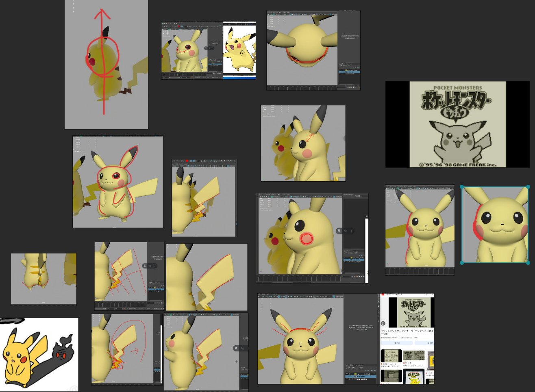The height and width of the screenshot is (392, 535).
Task: Select the side-profile image with red ear arrow
Action: pyautogui.click(x=303, y=143)
